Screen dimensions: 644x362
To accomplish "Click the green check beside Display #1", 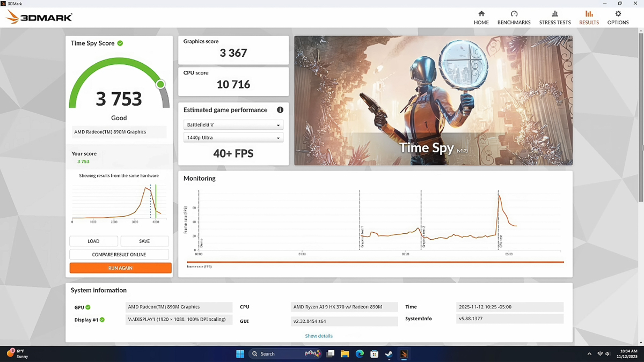I will click(x=102, y=320).
